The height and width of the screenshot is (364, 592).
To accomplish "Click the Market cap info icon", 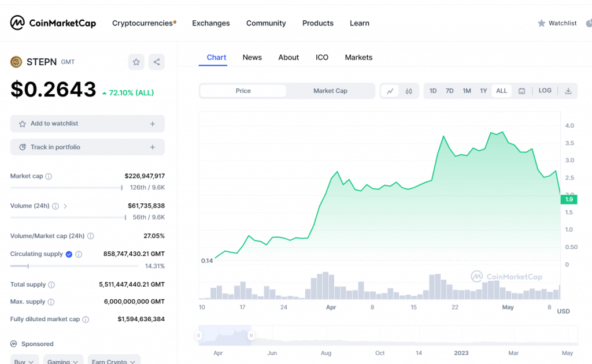I will [x=49, y=176].
